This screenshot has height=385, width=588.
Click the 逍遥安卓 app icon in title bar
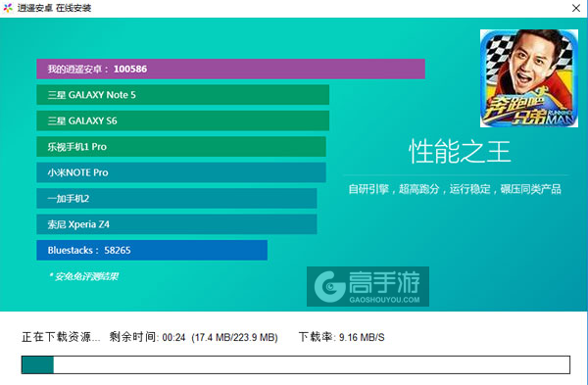point(8,8)
